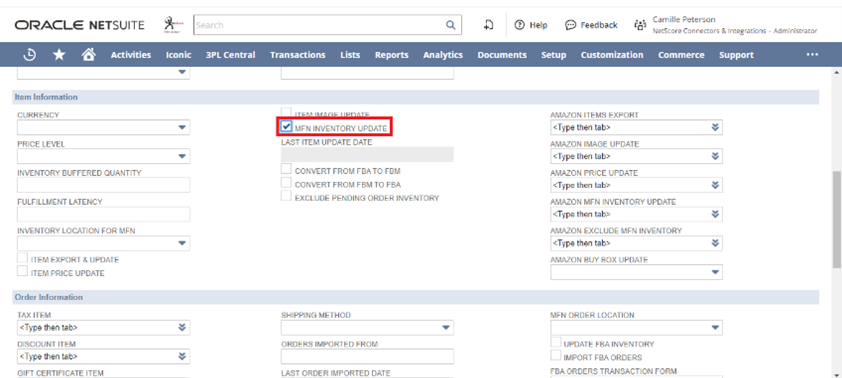This screenshot has height=378, width=842.
Task: Open the Recent Records clock icon
Action: (30, 55)
